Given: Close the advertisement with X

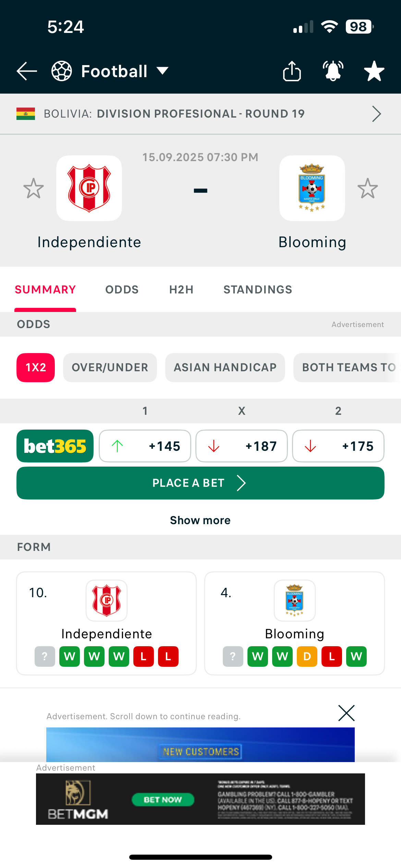Looking at the screenshot, I should (x=346, y=713).
